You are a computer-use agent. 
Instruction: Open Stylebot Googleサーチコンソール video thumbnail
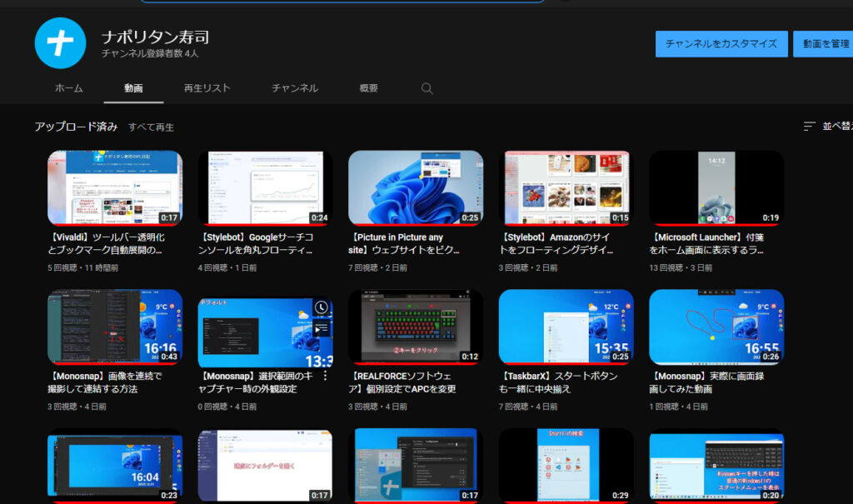click(266, 187)
